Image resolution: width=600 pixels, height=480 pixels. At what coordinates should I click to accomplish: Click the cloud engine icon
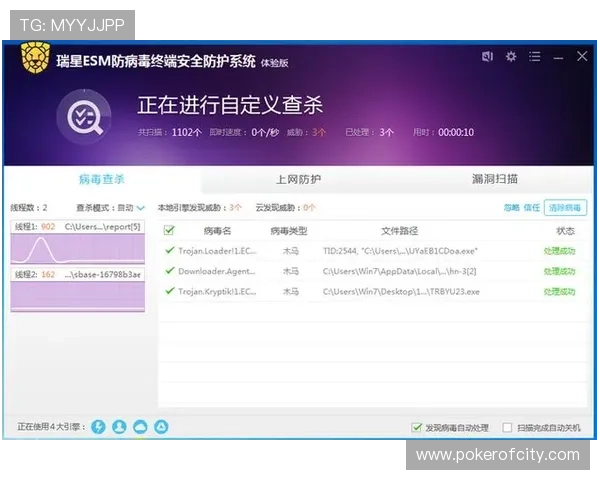140,426
